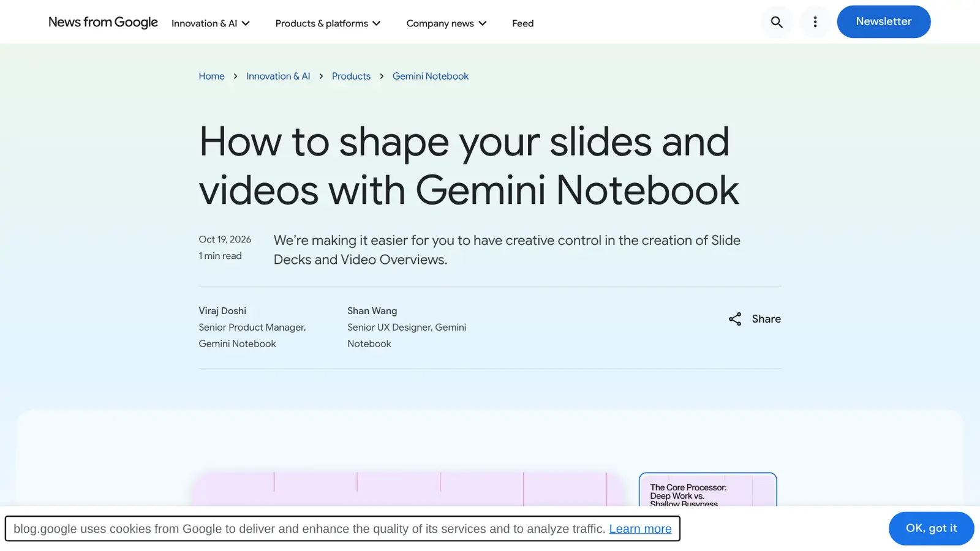980x551 pixels.
Task: Click Senior UX Designer, Gemini Notebook title
Action: coord(407,335)
